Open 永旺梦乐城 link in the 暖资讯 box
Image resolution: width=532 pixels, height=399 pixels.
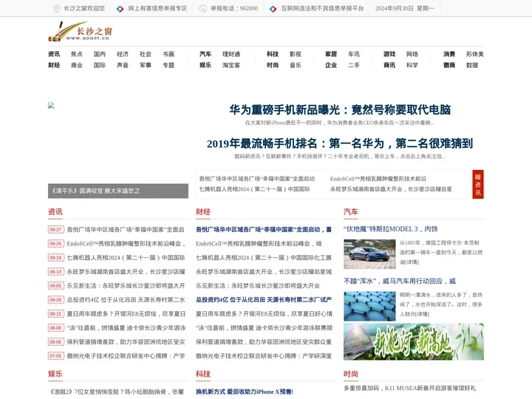point(391,189)
